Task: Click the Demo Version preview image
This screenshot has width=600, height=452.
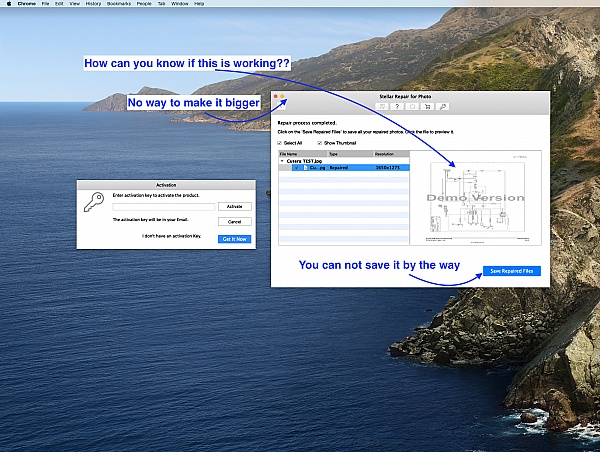Action: (x=475, y=197)
